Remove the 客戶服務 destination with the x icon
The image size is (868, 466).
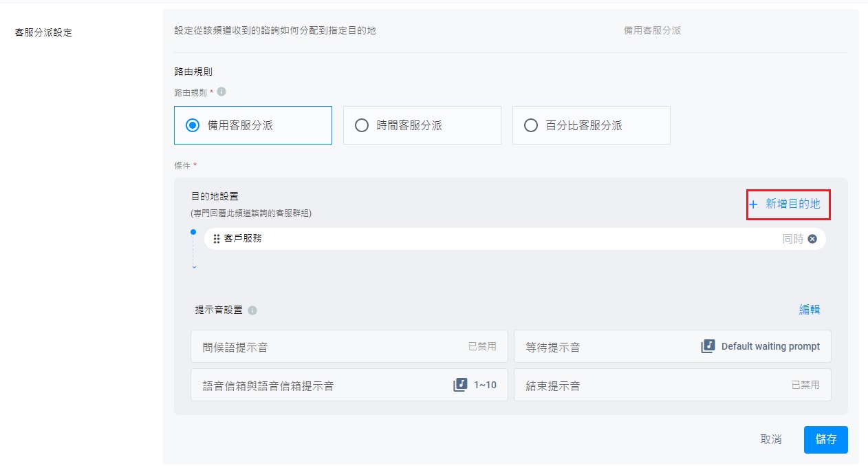click(812, 239)
